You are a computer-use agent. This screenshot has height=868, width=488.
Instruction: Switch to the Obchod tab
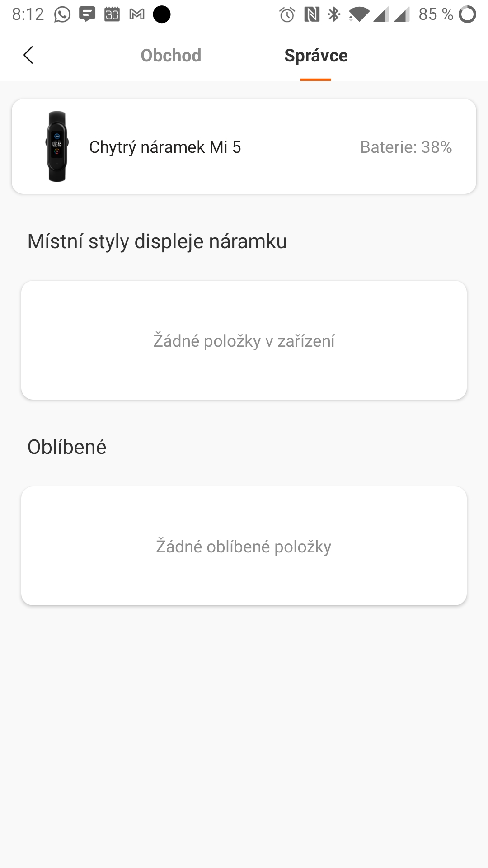(171, 55)
